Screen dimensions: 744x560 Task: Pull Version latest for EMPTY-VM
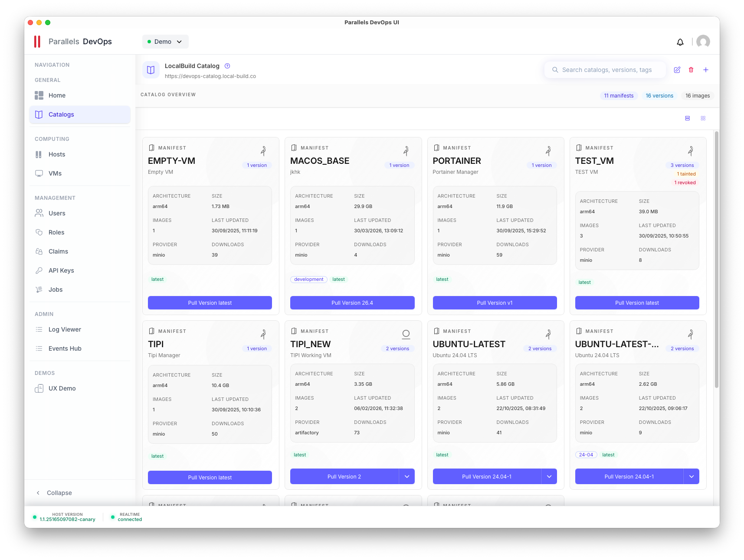(x=210, y=303)
